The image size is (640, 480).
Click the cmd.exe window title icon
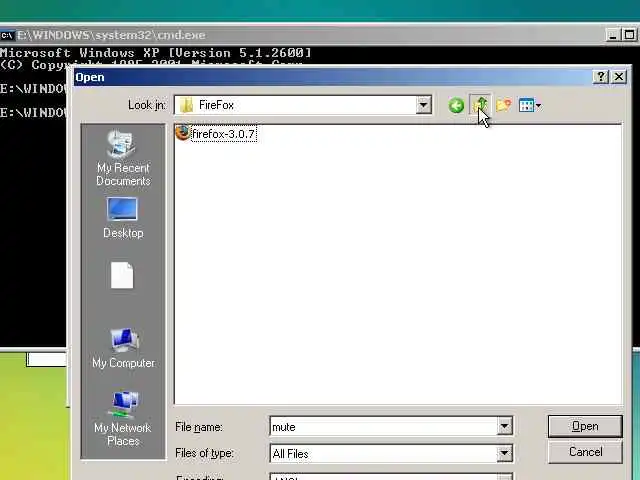click(x=7, y=35)
